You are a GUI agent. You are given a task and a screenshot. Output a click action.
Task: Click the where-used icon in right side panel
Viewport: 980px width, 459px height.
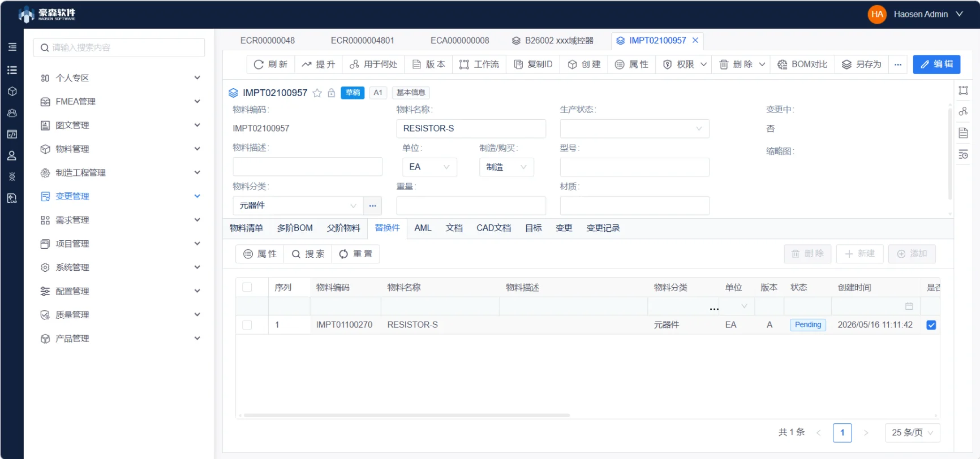point(963,111)
